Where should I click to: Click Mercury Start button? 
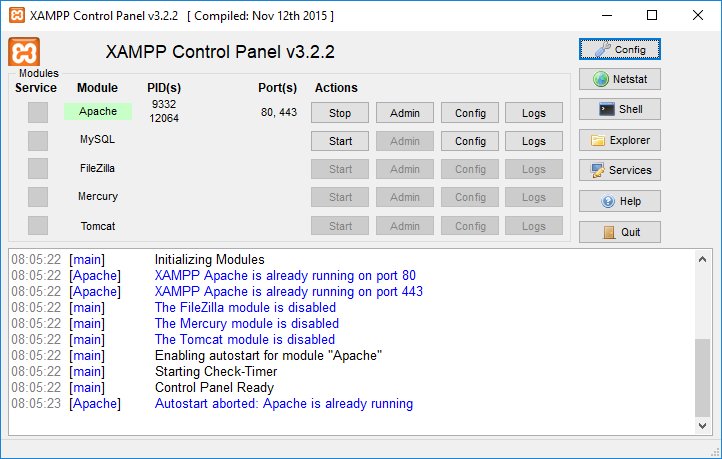pos(340,197)
